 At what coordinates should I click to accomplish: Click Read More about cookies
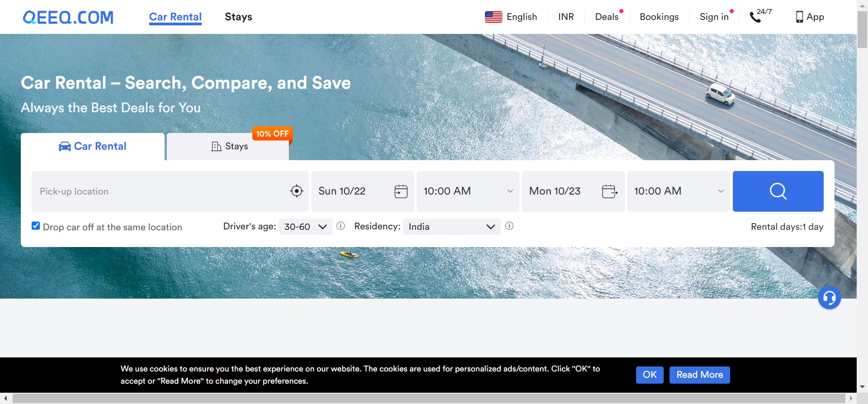point(699,375)
